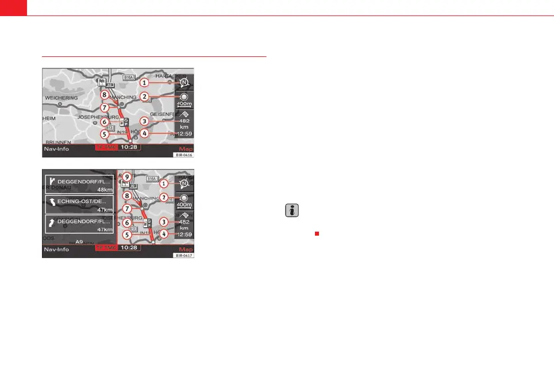Tap the 400m map scale button in figure B1R-0416
The height and width of the screenshot is (392, 554).
[184, 100]
